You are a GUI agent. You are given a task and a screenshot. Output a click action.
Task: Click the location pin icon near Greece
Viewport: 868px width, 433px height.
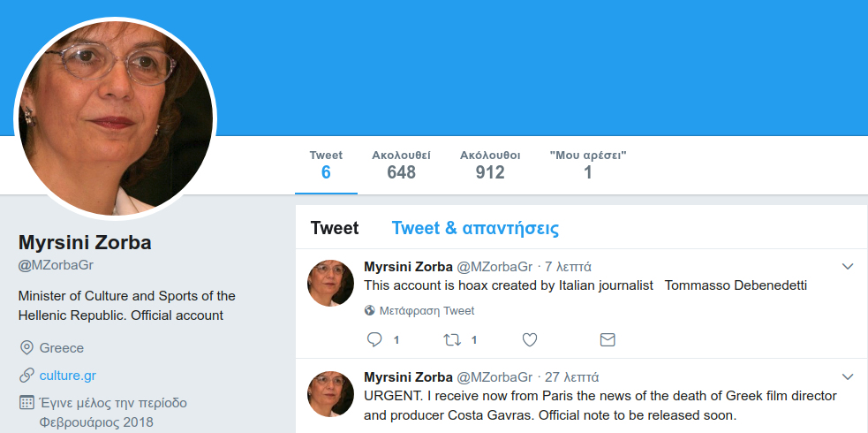(x=26, y=348)
